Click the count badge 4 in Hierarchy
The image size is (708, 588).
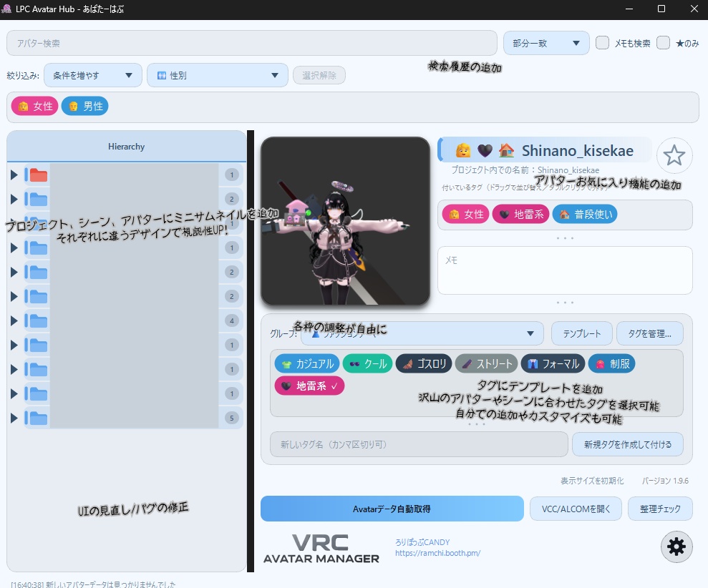[x=232, y=321]
